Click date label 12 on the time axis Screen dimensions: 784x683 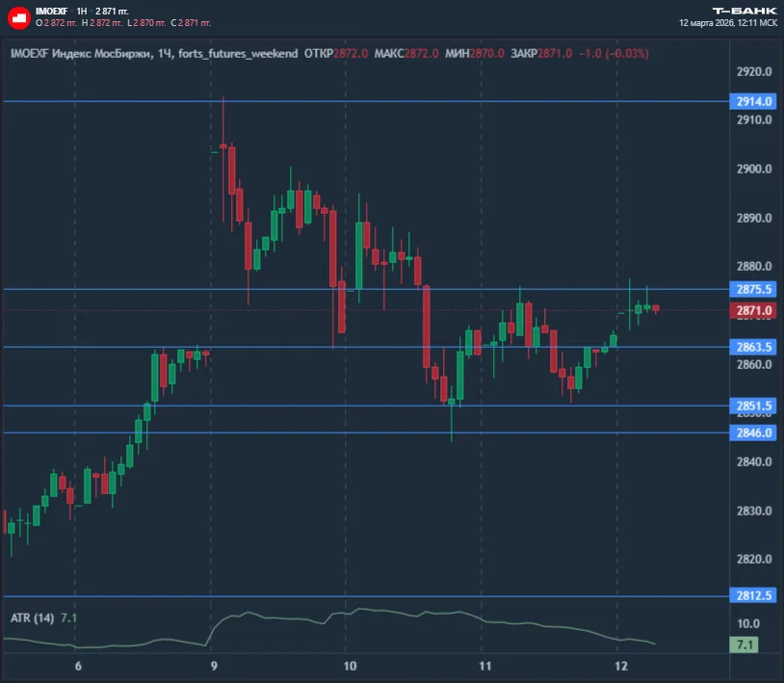point(621,666)
